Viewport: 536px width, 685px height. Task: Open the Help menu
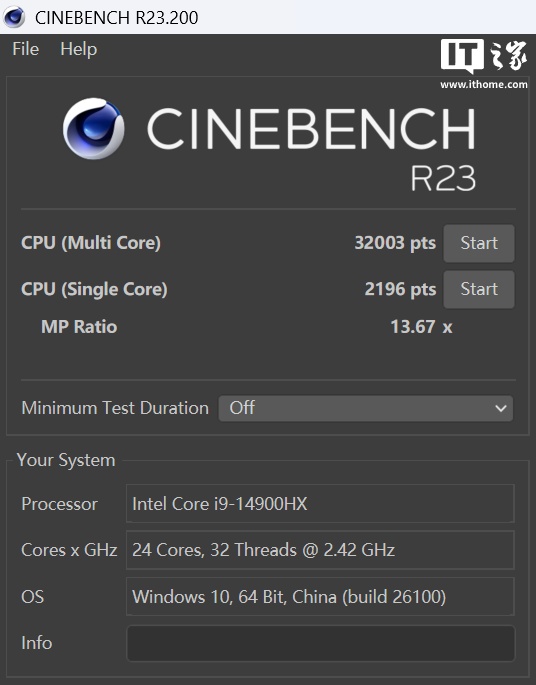coord(79,49)
